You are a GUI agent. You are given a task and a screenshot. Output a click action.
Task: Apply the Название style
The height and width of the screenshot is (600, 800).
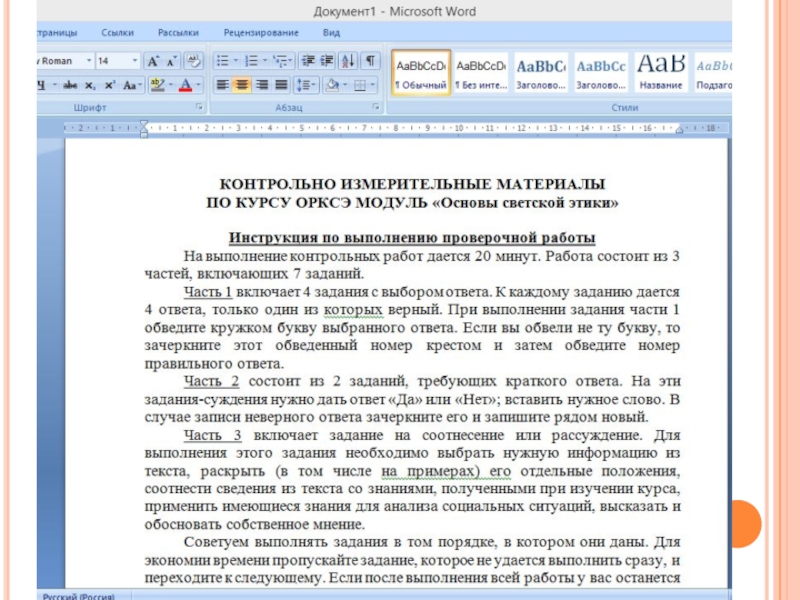(x=661, y=73)
